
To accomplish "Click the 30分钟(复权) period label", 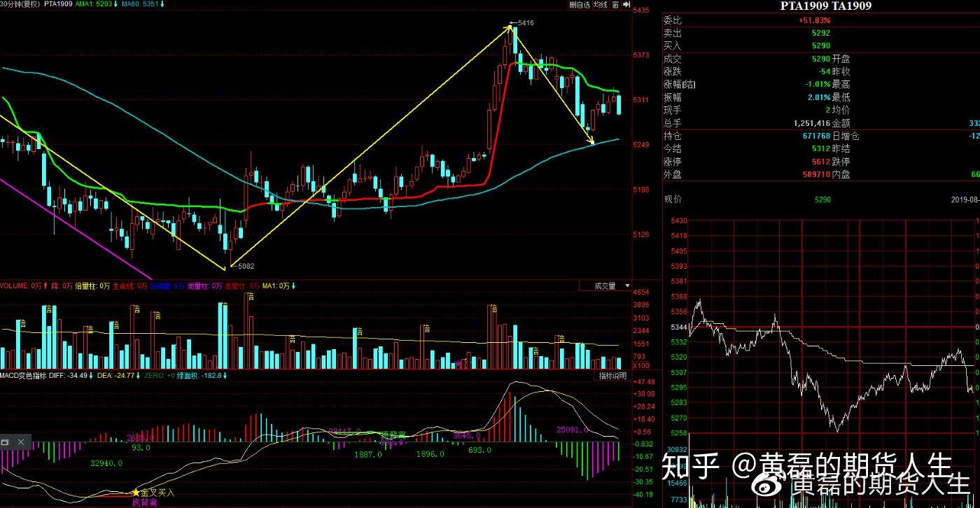I will (x=20, y=4).
